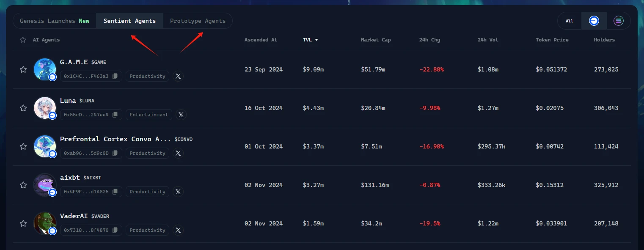Copy the Prefrontal Cortex Convo address
This screenshot has width=644, height=250.
pos(115,153)
